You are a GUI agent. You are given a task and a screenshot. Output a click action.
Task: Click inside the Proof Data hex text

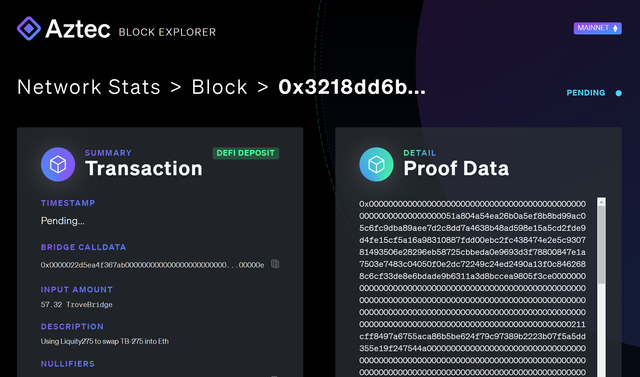click(x=473, y=288)
